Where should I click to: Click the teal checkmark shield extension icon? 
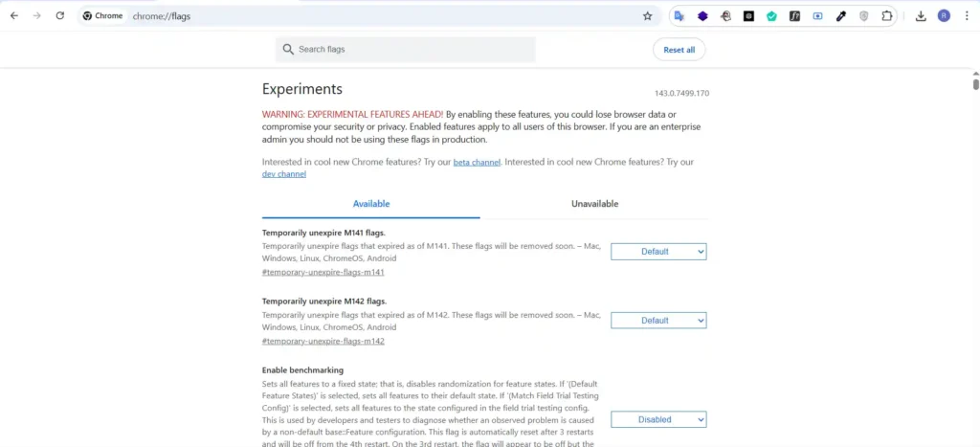click(771, 16)
